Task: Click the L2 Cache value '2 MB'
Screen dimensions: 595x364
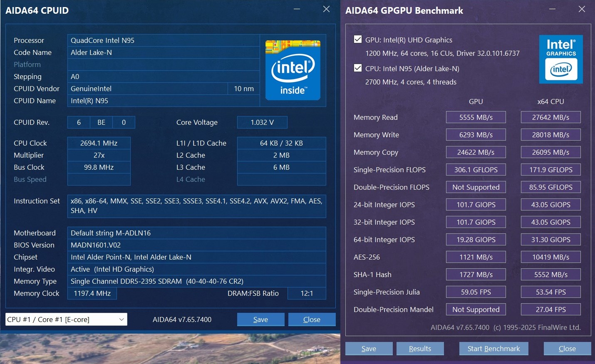Action: coord(281,155)
